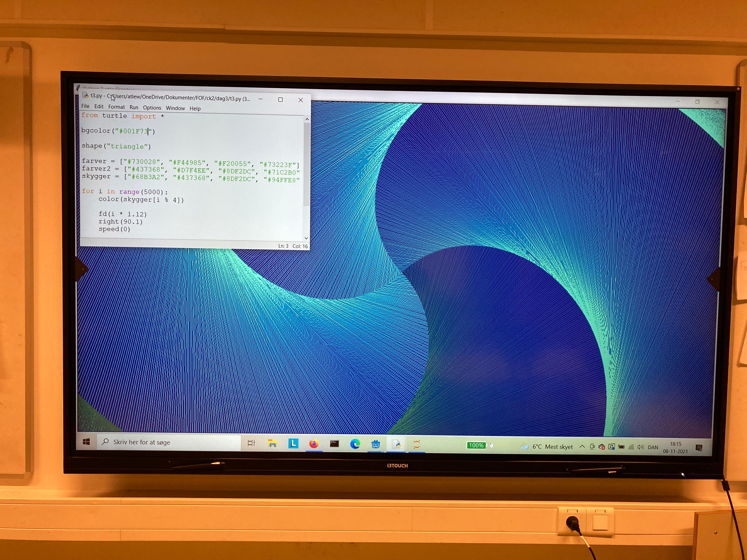
Task: Click the scroll-down arrow of the editor scrollbar
Action: [x=306, y=238]
